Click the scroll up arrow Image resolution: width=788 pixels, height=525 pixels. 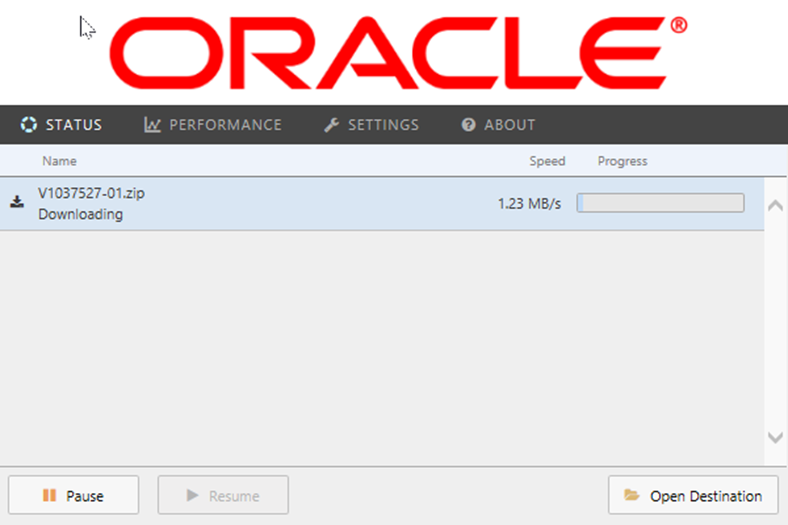(775, 205)
